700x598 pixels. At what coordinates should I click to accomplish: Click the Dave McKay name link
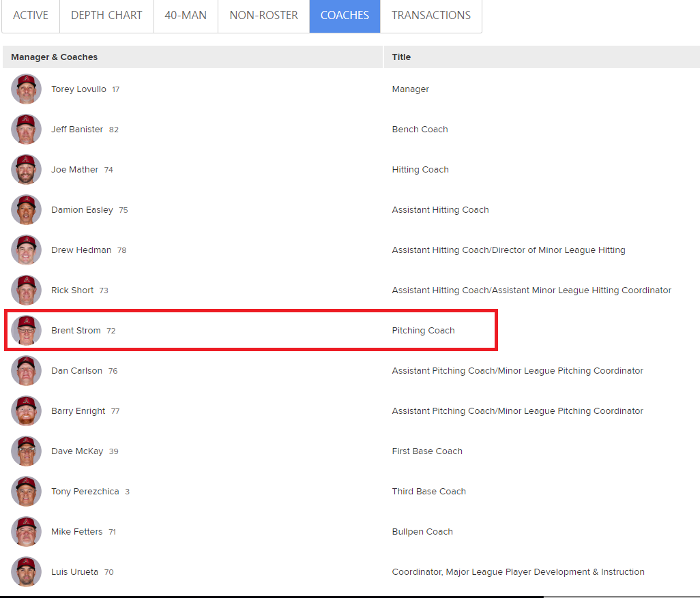pyautogui.click(x=77, y=451)
